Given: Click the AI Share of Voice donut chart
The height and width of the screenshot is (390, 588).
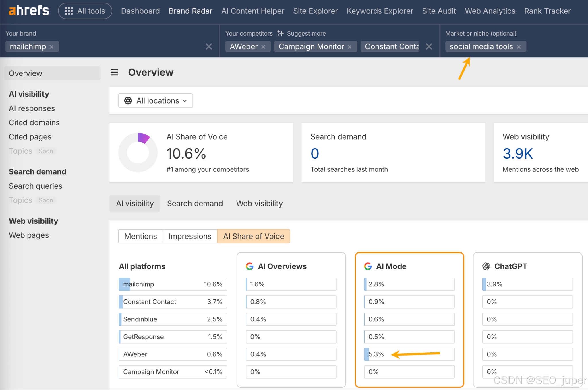Looking at the screenshot, I should click(x=138, y=152).
